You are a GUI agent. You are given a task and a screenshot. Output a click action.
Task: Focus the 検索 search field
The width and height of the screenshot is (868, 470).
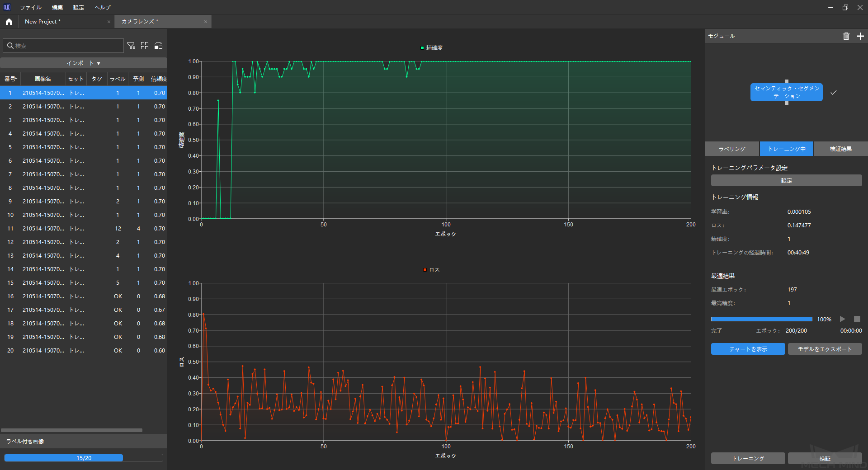click(63, 46)
